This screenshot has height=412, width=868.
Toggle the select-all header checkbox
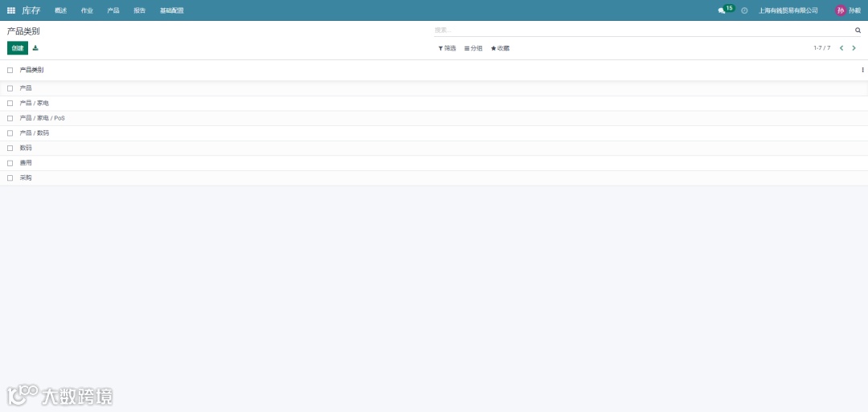[x=10, y=70]
